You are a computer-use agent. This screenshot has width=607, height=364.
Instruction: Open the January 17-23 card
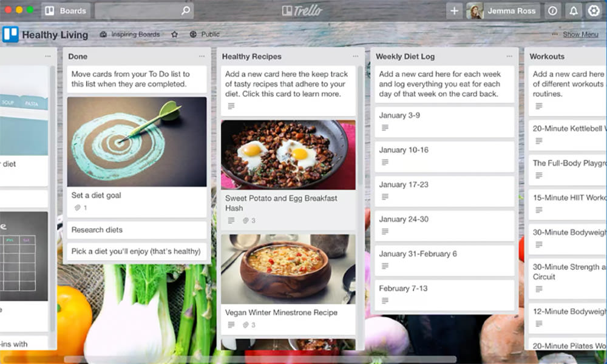click(444, 191)
